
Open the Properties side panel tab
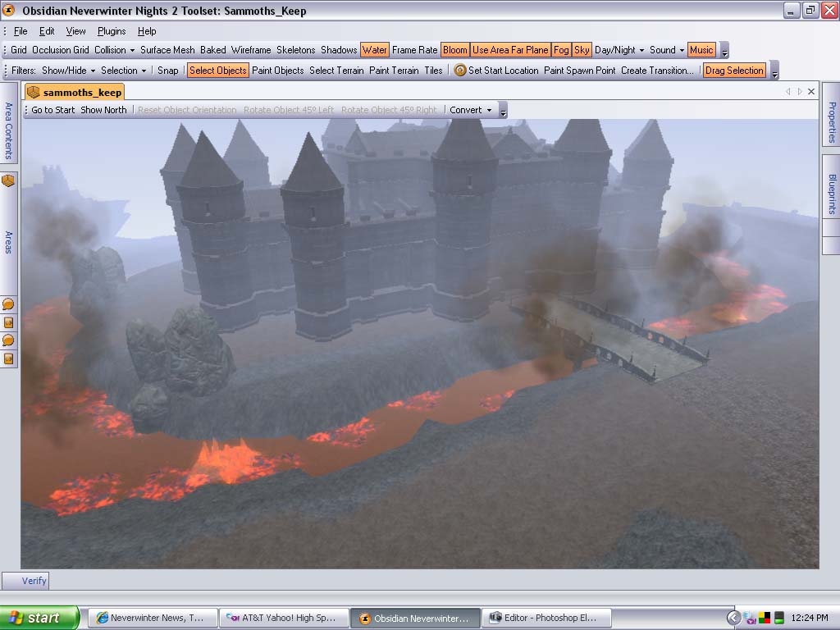point(831,121)
